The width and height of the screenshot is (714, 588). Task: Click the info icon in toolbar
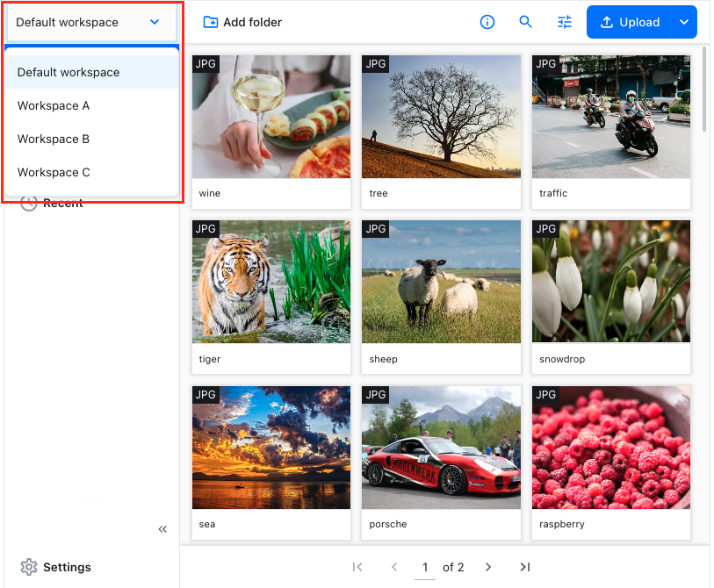click(487, 22)
